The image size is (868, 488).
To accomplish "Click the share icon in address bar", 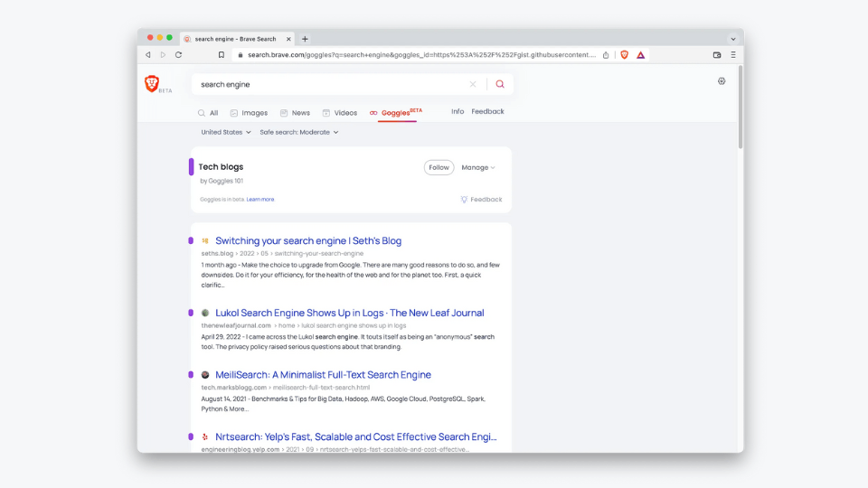I will tap(606, 55).
